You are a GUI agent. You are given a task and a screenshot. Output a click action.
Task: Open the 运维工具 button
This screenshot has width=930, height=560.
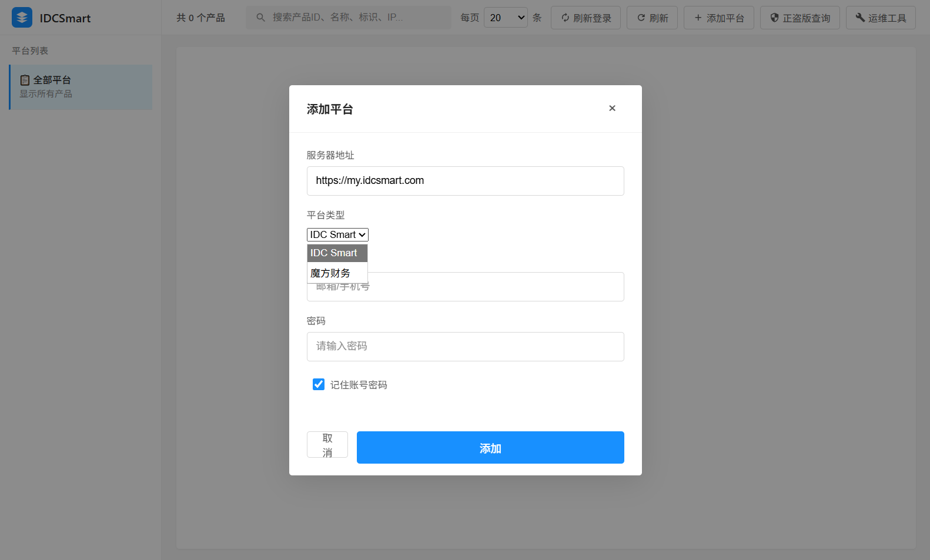point(881,18)
